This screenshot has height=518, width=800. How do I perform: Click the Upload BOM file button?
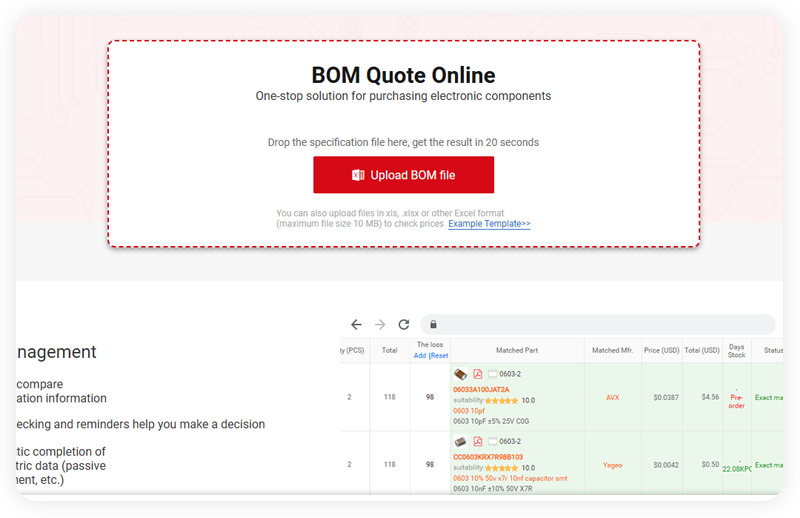coord(403,175)
